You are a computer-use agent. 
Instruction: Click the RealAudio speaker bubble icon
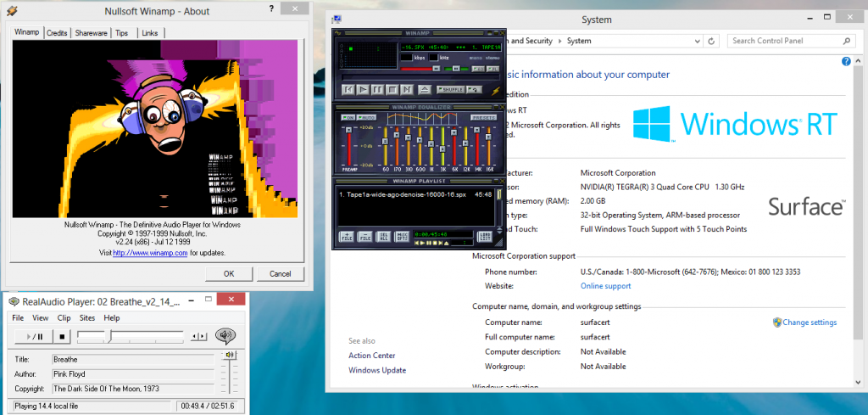coord(225,335)
